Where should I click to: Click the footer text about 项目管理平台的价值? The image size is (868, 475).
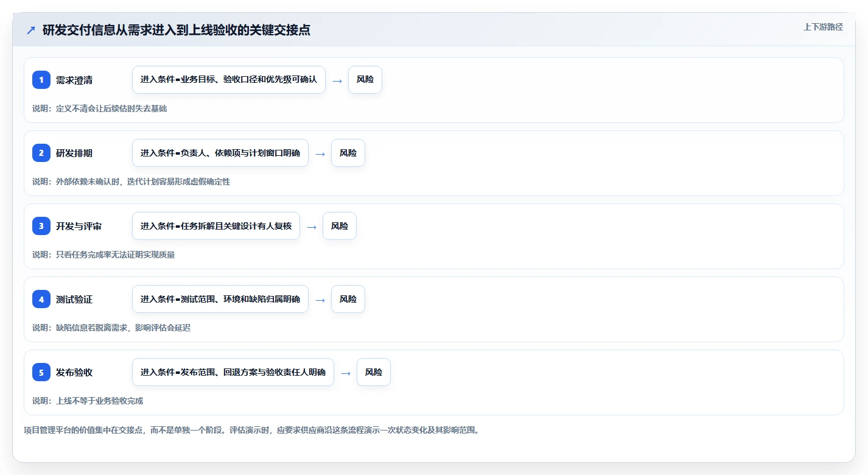point(251,430)
